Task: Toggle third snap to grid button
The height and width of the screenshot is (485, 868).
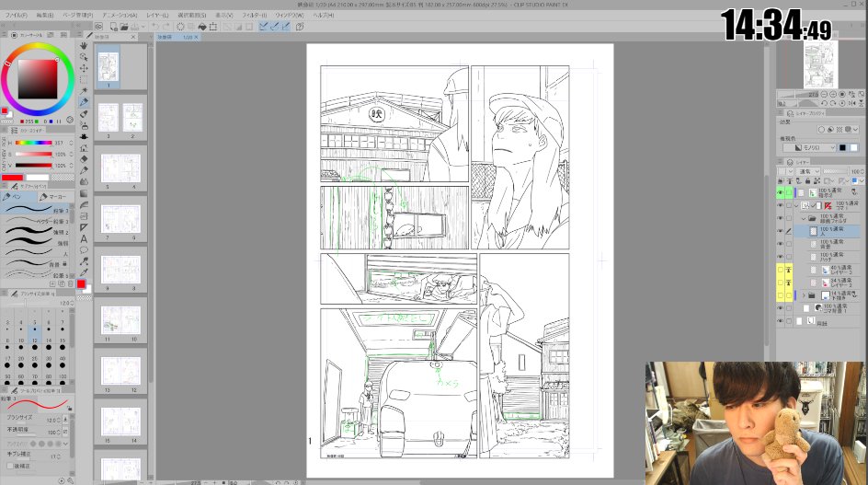Action: [x=286, y=26]
